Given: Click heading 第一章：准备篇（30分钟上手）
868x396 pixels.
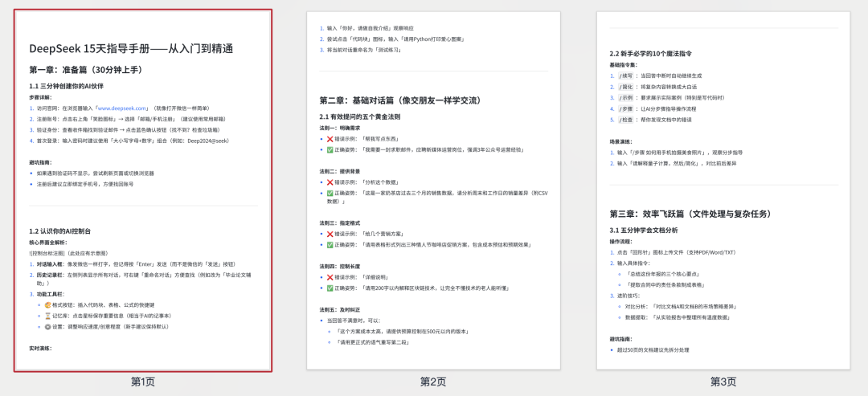Looking at the screenshot, I should [86, 70].
